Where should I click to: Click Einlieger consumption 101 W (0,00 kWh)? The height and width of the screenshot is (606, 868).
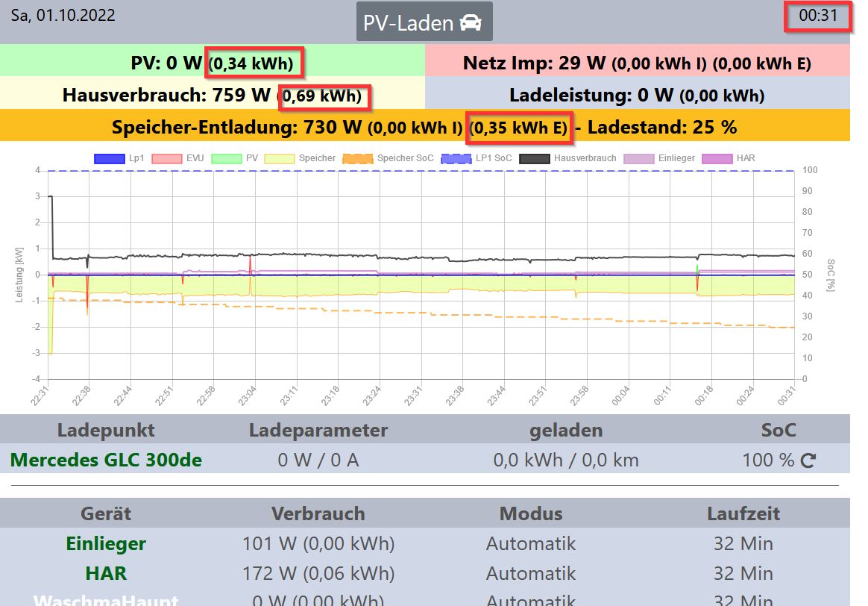click(x=318, y=543)
